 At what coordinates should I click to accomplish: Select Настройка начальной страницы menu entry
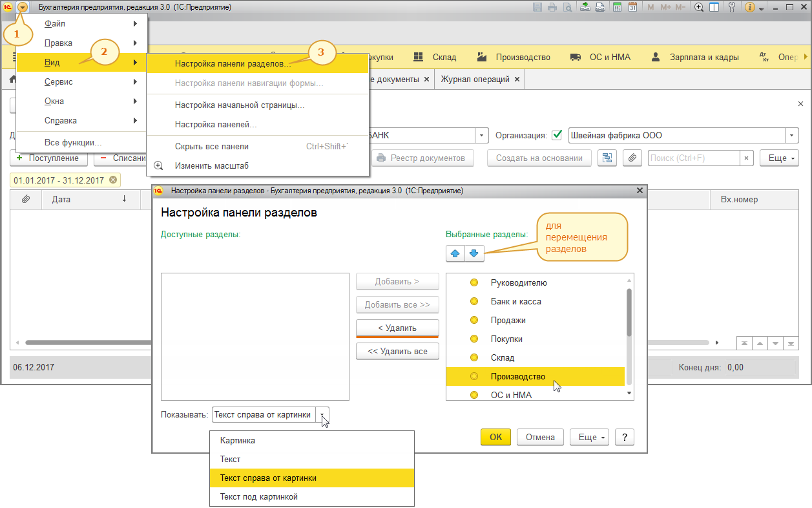(258, 105)
